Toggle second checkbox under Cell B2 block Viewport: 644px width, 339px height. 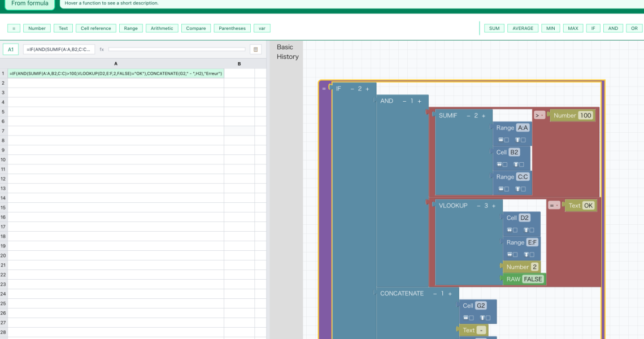(523, 164)
